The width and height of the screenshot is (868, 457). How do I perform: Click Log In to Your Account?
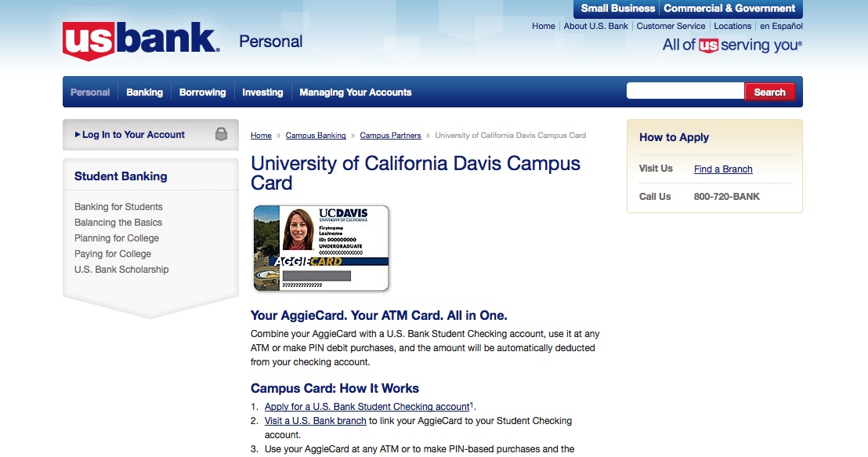point(133,135)
